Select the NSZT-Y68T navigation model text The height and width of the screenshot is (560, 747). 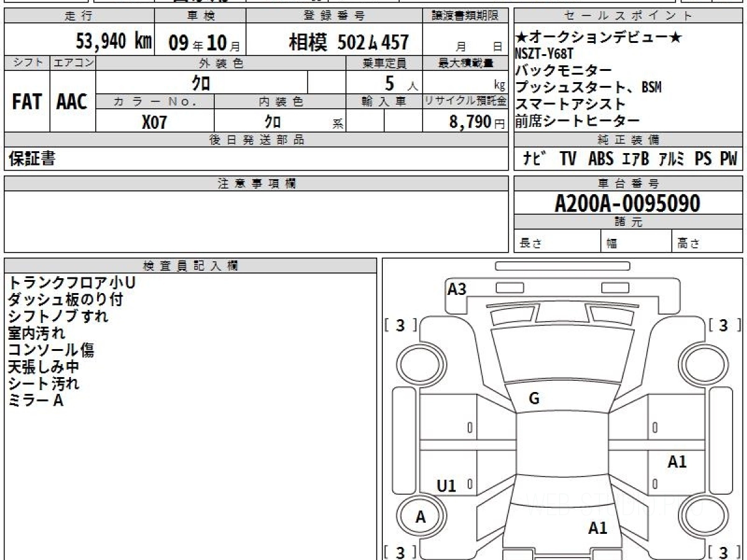544,54
